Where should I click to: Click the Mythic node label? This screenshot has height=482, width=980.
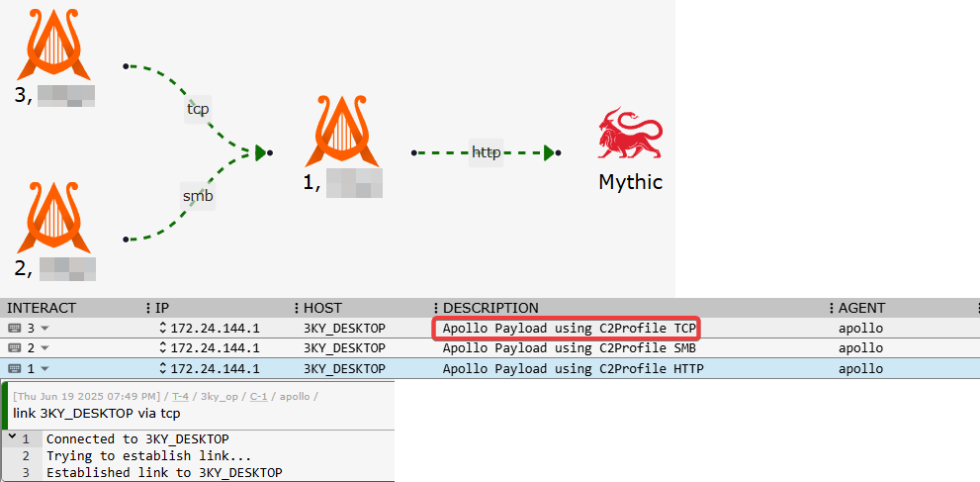(x=631, y=182)
